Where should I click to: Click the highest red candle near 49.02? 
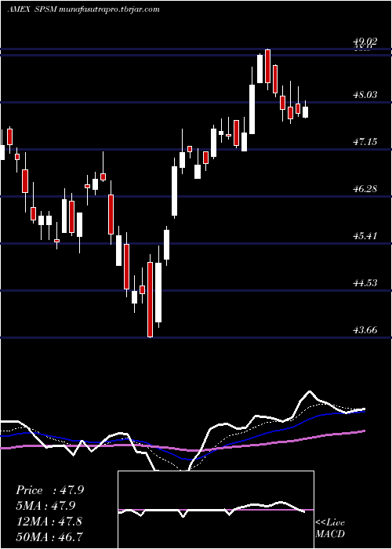(268, 66)
